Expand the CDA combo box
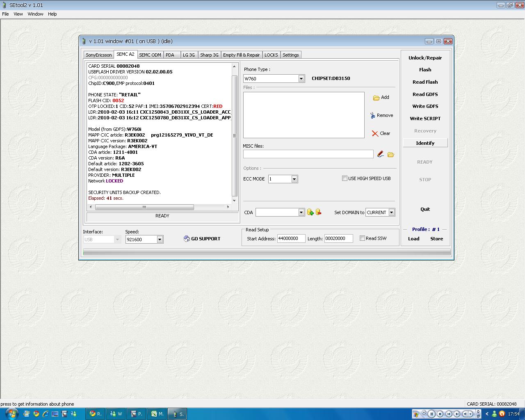The image size is (525, 420). click(301, 212)
